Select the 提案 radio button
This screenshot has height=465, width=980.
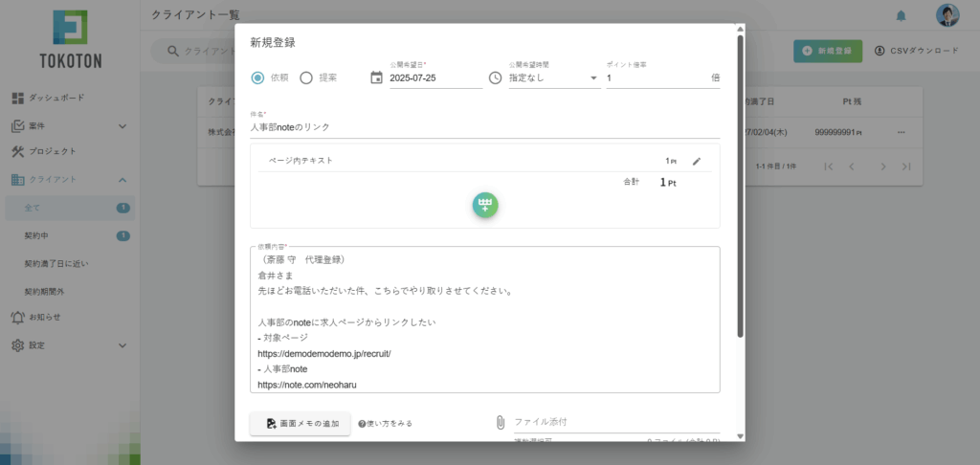point(306,77)
